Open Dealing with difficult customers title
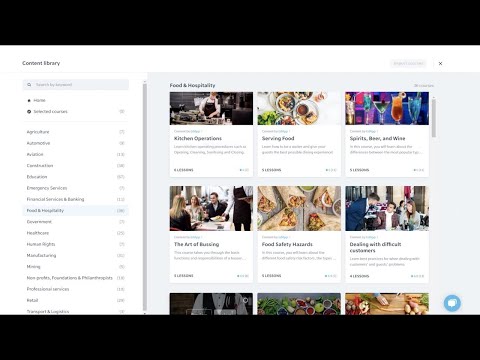This screenshot has width=480, height=360. 375,247
